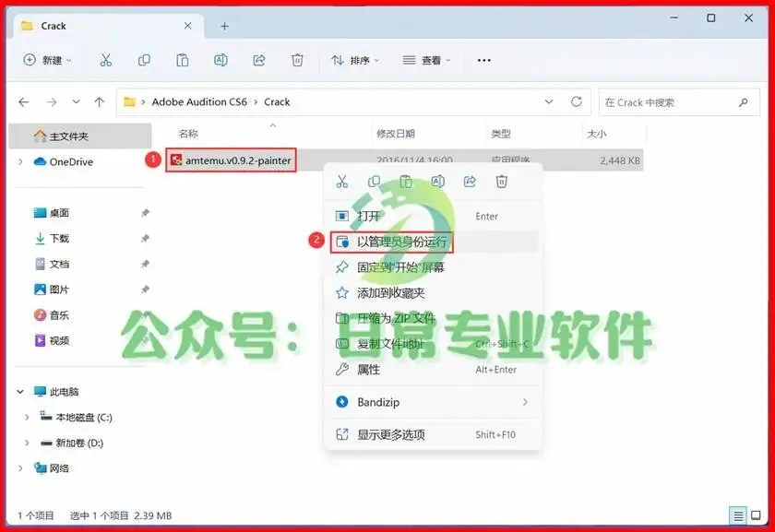Choose 显示更多选项 menu entry
Viewport: 775px width, 532px height.
pyautogui.click(x=434, y=434)
